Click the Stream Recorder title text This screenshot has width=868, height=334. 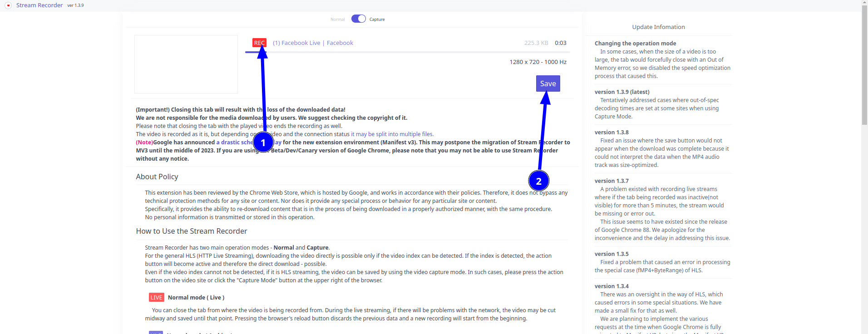tap(39, 5)
